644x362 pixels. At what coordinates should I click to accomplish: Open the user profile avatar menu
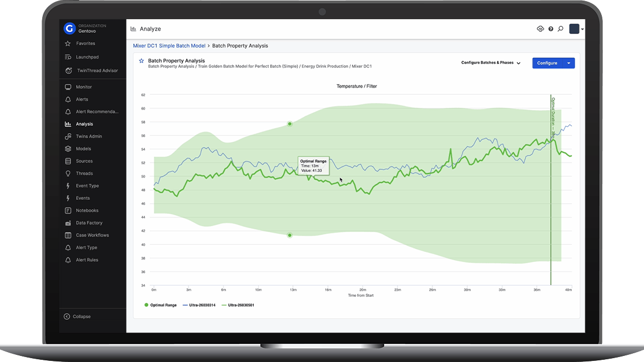coord(575,29)
